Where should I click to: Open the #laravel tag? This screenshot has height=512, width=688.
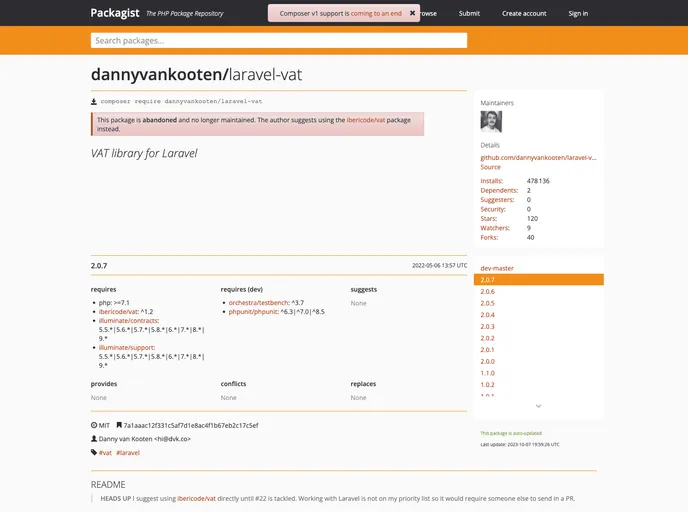coord(128,453)
